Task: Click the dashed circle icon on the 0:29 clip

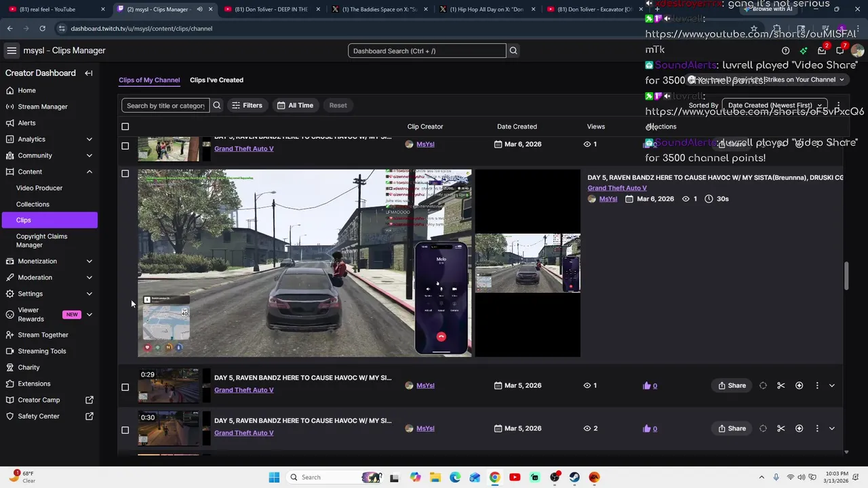Action: coord(763,386)
